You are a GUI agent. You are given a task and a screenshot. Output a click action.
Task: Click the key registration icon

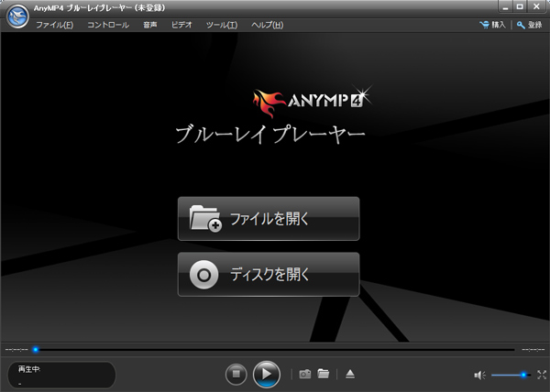pyautogui.click(x=521, y=26)
